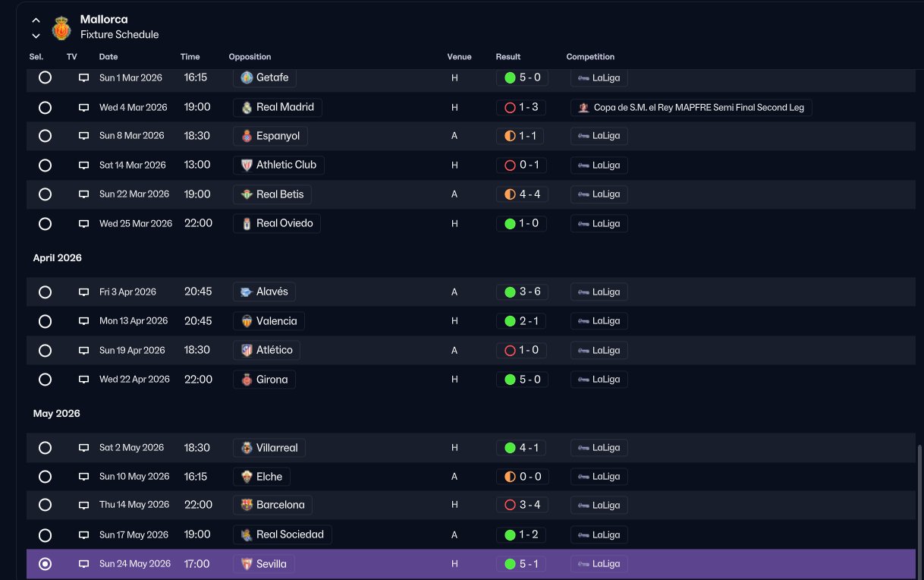Screen dimensions: 924x580
Task: Open the Real Sociedad team link
Action: (290, 534)
